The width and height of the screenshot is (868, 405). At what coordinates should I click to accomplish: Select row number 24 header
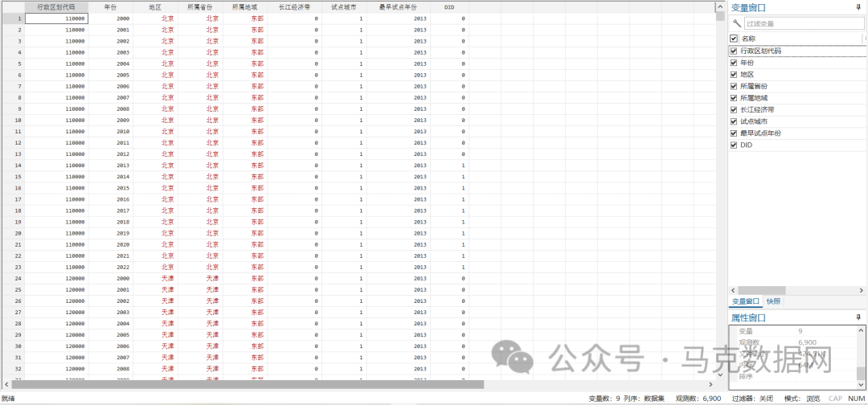13,278
